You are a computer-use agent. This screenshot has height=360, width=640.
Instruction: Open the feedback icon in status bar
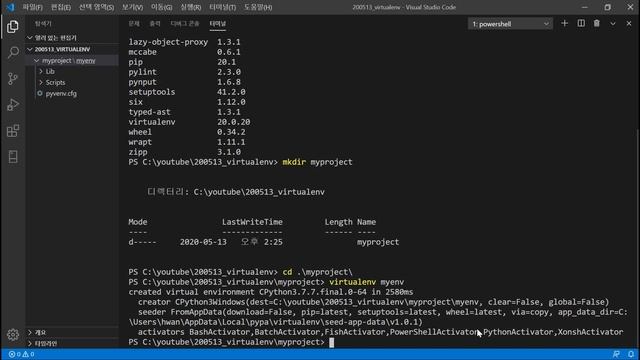tap(616, 354)
